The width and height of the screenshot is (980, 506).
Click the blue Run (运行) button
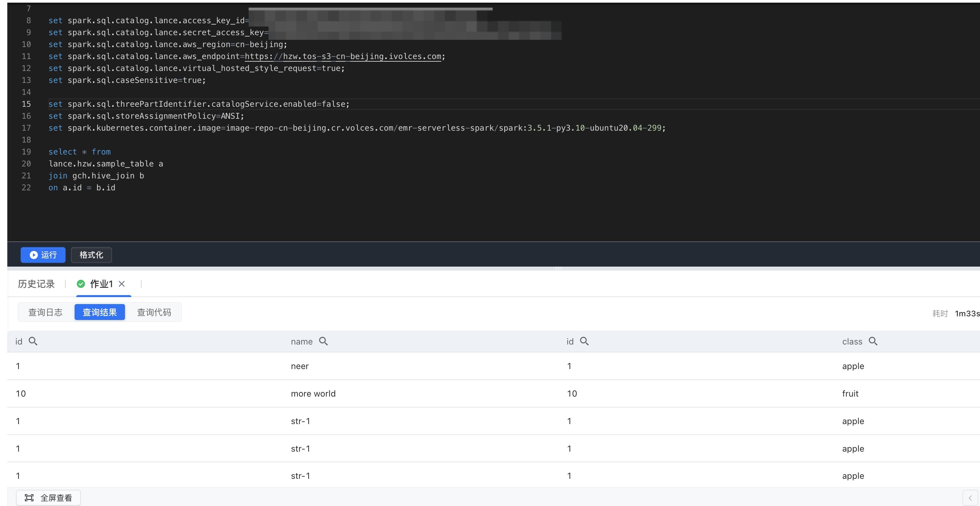pyautogui.click(x=43, y=255)
